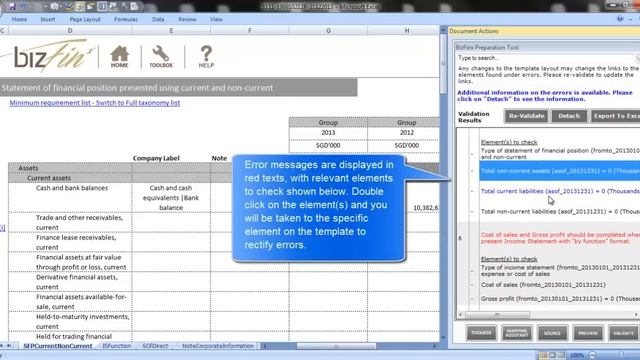Switch to NoteCorporateInformation sheet tab
The image size is (640, 360).
coord(218,346)
